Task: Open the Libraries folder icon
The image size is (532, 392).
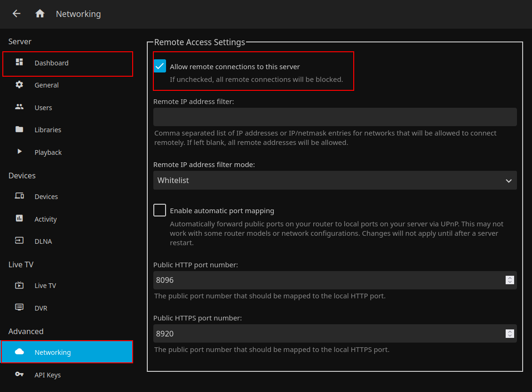Action: [x=19, y=129]
